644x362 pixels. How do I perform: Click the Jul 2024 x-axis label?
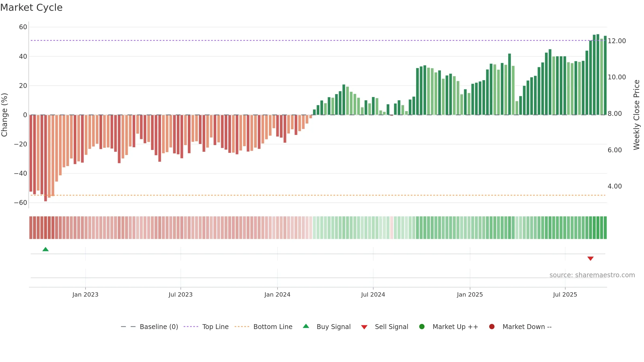point(373,294)
